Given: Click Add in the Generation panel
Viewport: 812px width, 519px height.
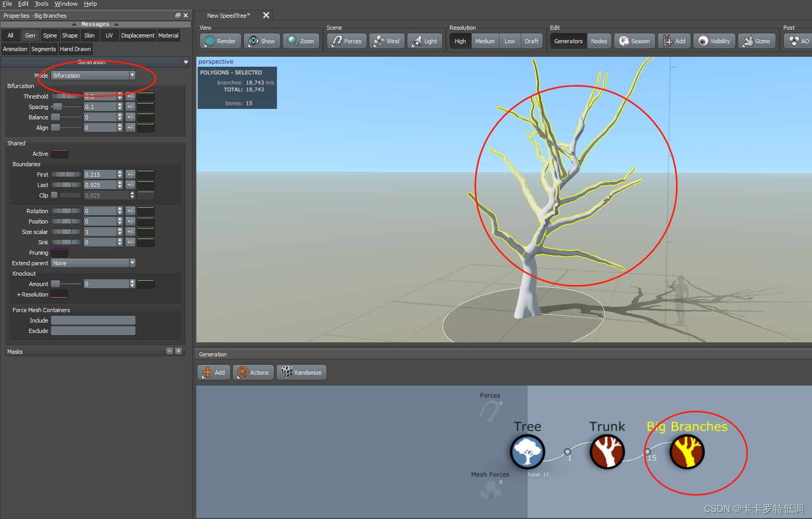Looking at the screenshot, I should click(x=214, y=373).
